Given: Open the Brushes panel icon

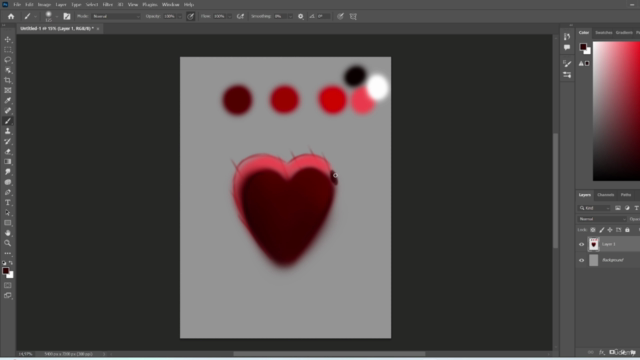Looking at the screenshot, I should coord(567,63).
